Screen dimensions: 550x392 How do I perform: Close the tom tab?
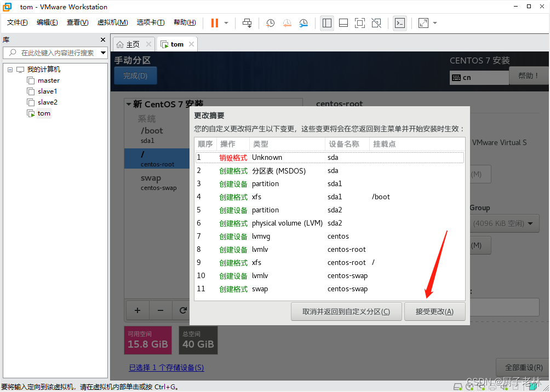coord(191,44)
